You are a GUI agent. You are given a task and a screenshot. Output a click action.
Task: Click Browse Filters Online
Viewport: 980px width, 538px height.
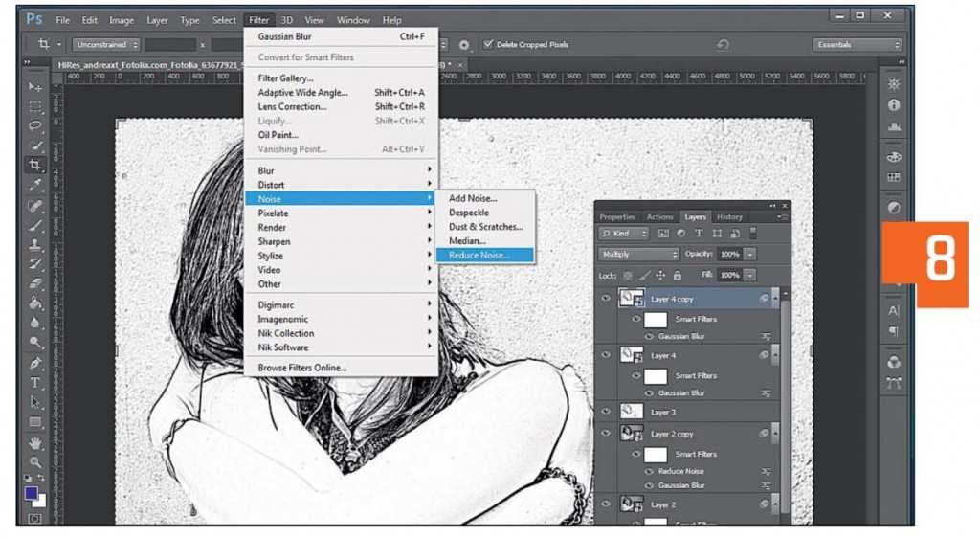point(302,368)
